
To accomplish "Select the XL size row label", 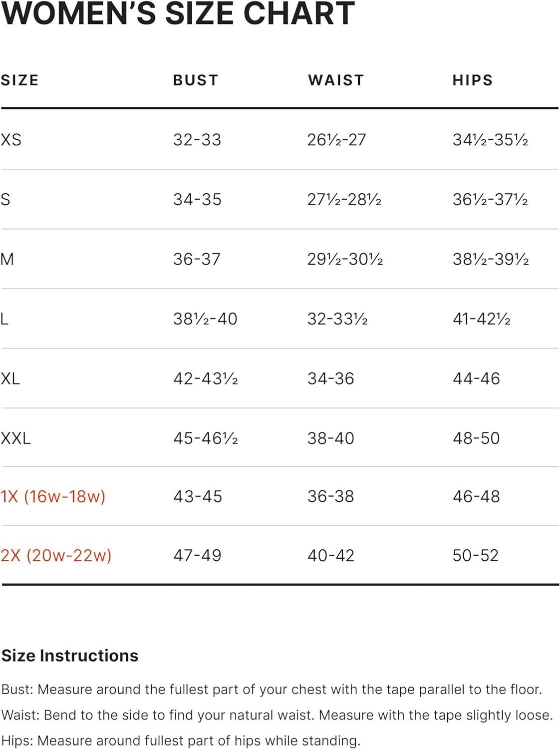I will [10, 378].
